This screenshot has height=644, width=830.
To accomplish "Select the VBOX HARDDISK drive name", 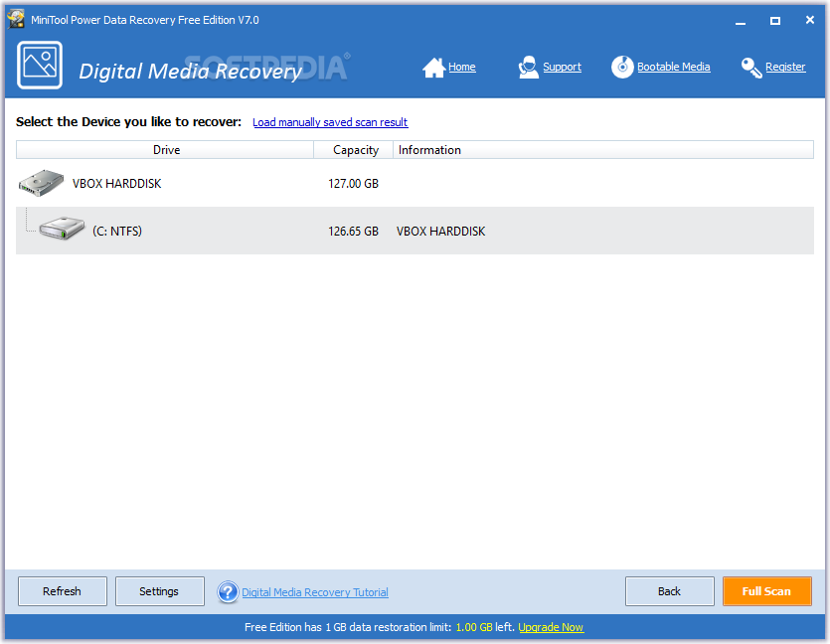I will tap(117, 184).
